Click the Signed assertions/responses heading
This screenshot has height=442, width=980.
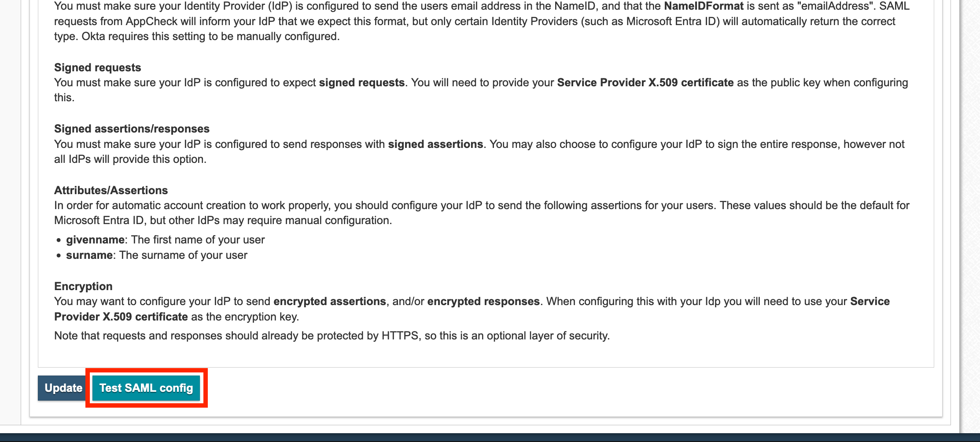[131, 129]
